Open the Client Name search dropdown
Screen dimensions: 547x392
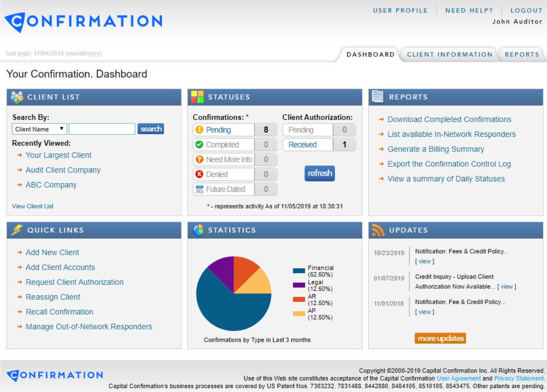tap(39, 129)
